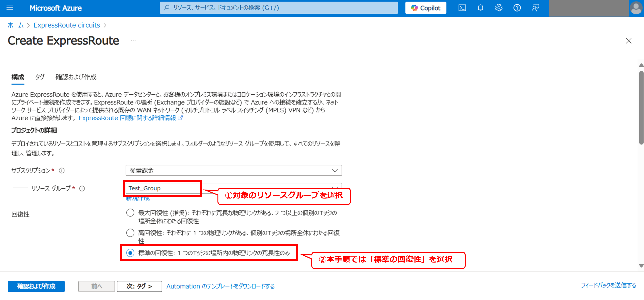Click the feedback person icon in the header

pyautogui.click(x=535, y=8)
